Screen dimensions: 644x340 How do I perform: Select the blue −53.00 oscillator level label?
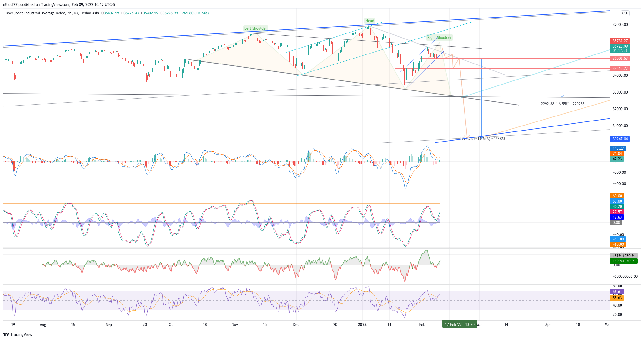pyautogui.click(x=618, y=239)
